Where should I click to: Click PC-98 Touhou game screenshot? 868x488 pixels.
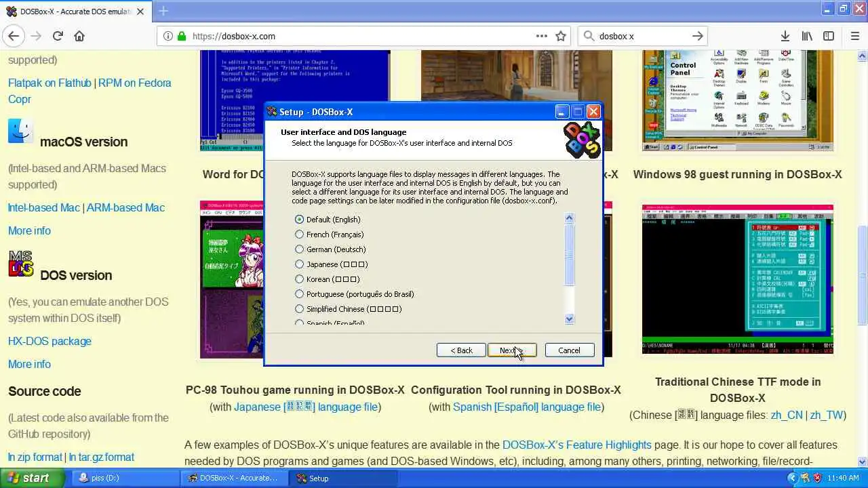[x=231, y=279]
